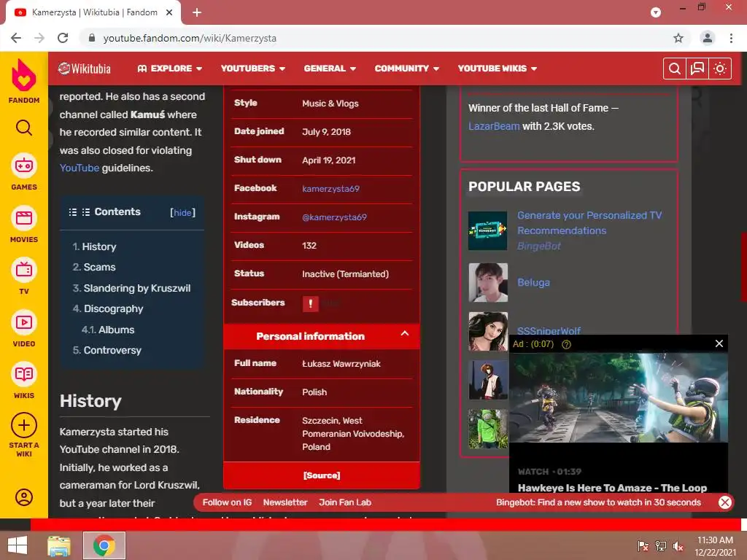The image size is (747, 560).
Task: Click the Wikitubia logo
Action: point(85,69)
